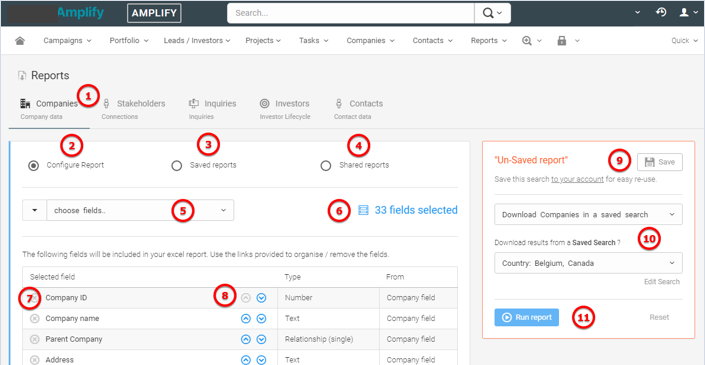Move Parent Company field up
Image resolution: width=705 pixels, height=365 pixels.
pyautogui.click(x=245, y=339)
